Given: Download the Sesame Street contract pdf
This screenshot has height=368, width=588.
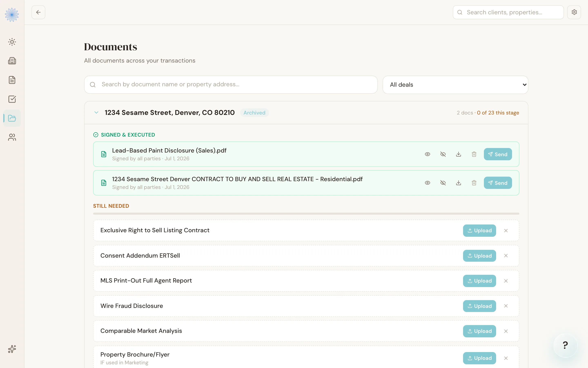Looking at the screenshot, I should 459,183.
